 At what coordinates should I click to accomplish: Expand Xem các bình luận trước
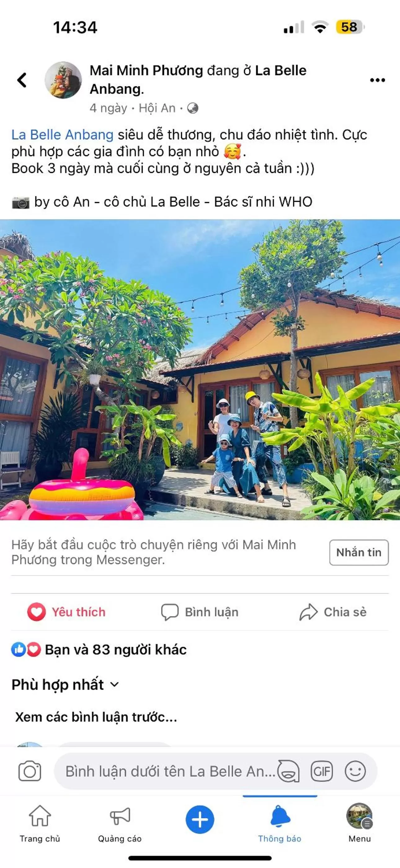96,717
